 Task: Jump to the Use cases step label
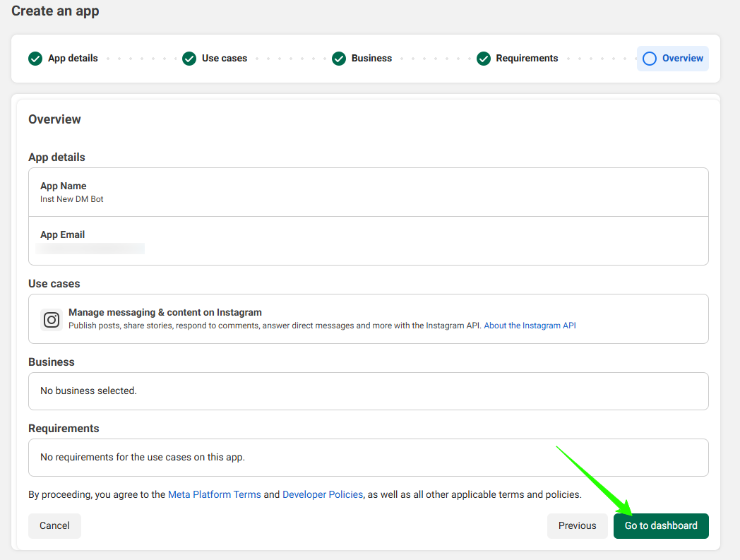tap(225, 59)
